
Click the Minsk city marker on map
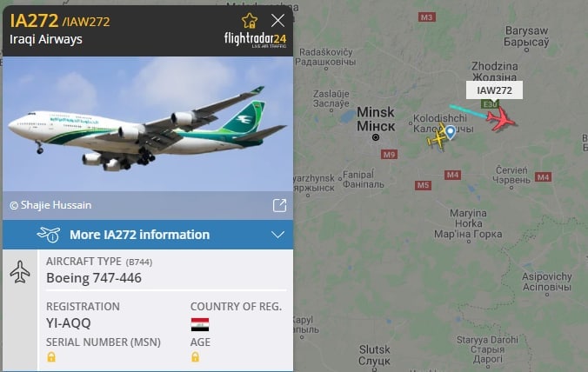376,137
